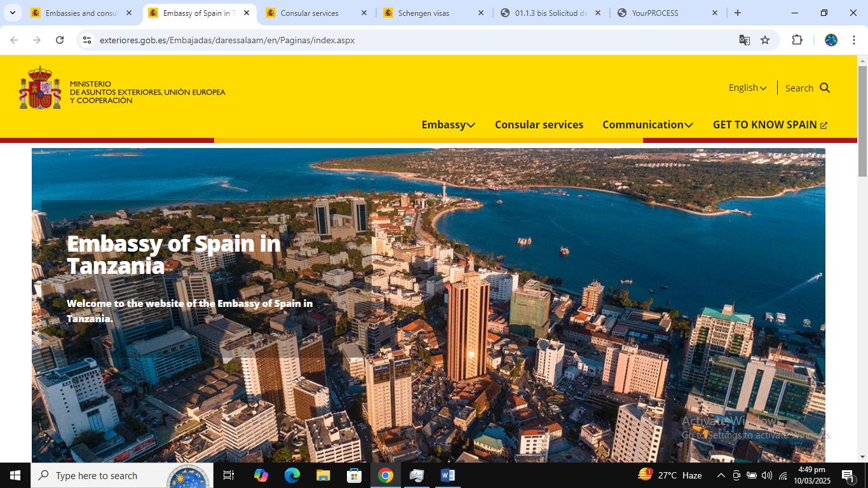Show hidden icons in the system tray
Screen dimensions: 868x488
(721, 475)
